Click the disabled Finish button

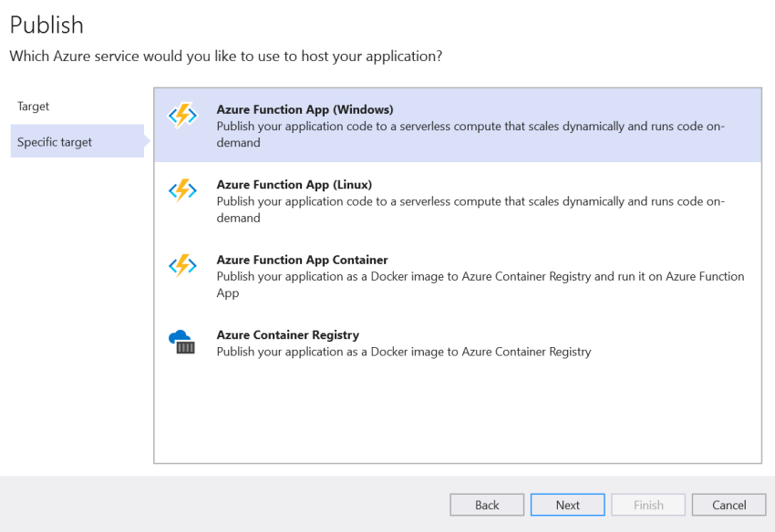point(648,505)
